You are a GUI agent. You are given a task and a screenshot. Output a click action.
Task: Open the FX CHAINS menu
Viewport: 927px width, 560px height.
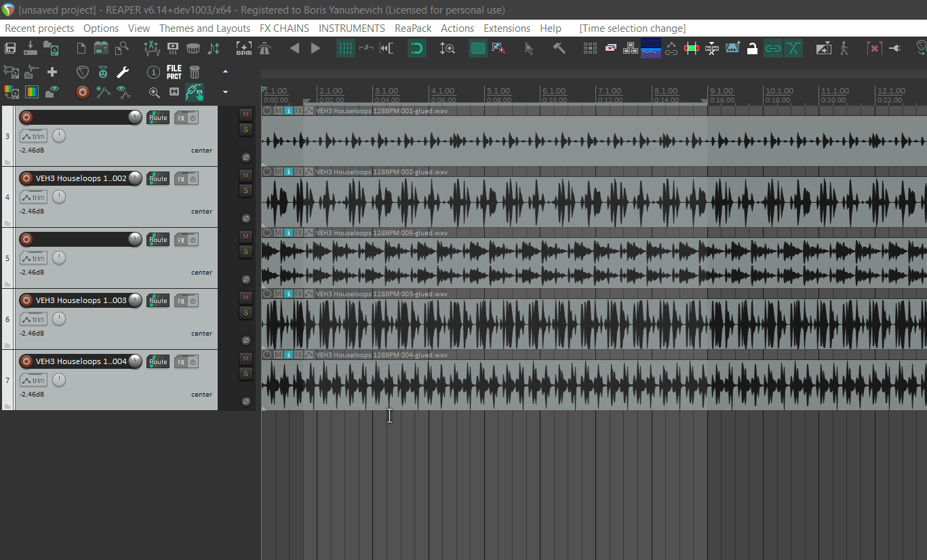pyautogui.click(x=284, y=28)
